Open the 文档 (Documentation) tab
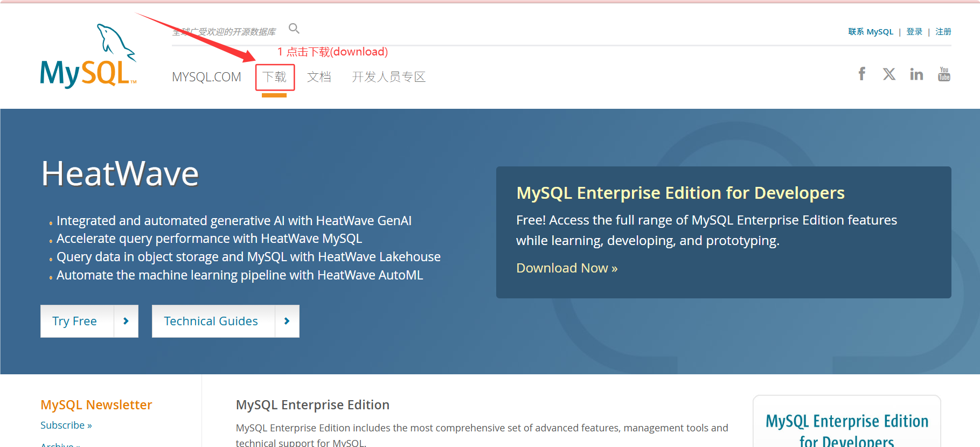This screenshot has width=980, height=447. tap(319, 77)
